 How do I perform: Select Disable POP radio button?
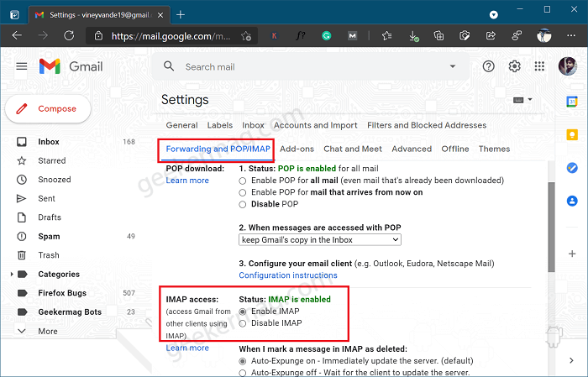(243, 205)
